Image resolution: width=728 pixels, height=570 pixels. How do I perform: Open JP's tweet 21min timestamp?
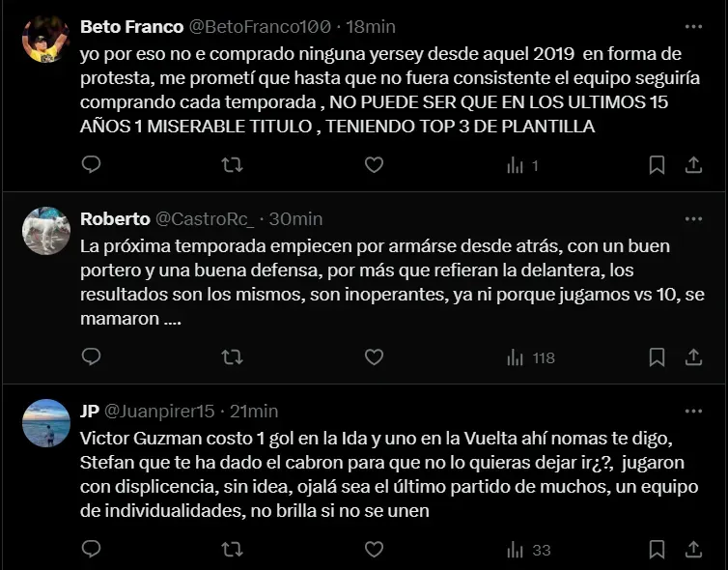(255, 412)
